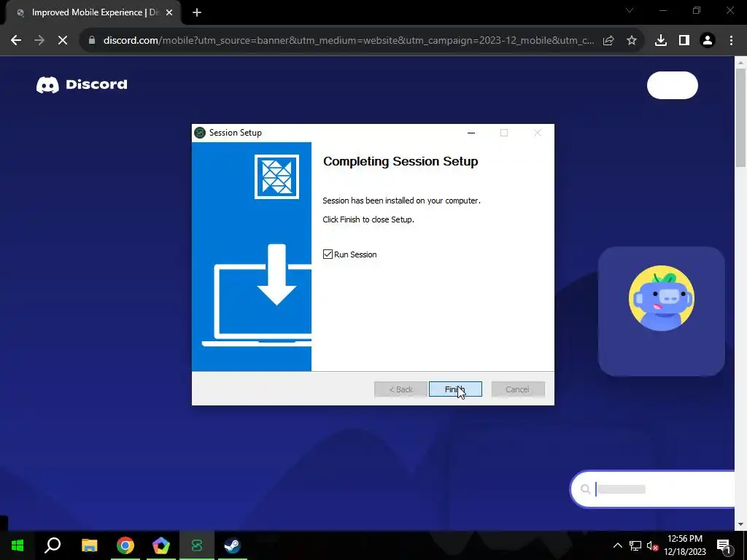
Task: Open the colorful pentagon app in taskbar
Action: (161, 545)
